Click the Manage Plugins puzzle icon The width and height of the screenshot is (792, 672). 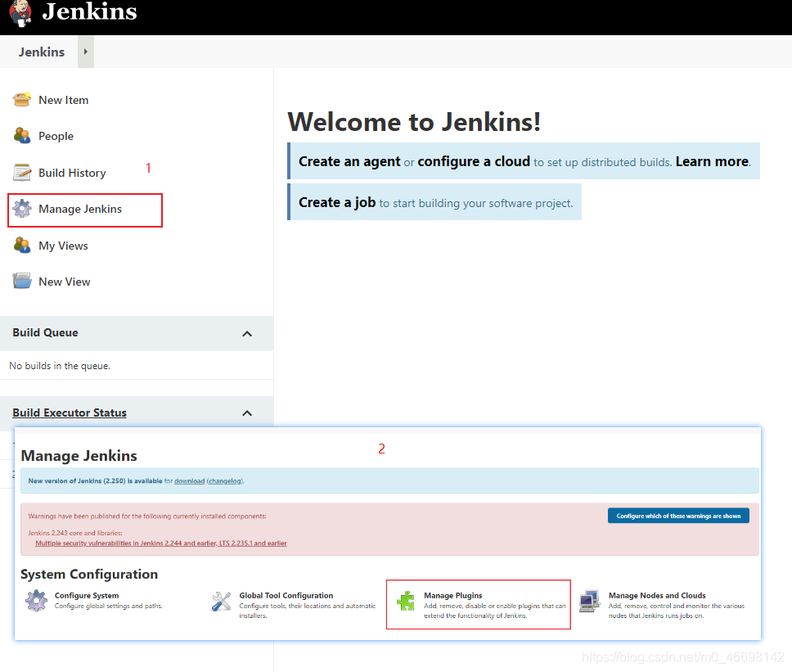406,601
